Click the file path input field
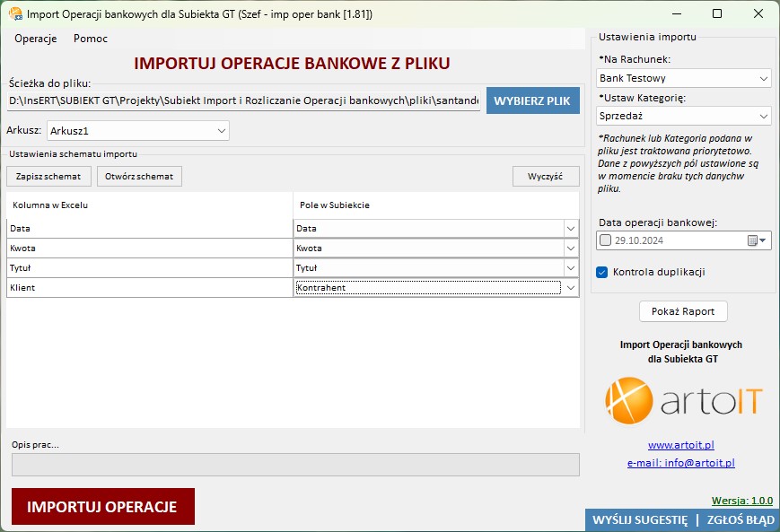This screenshot has height=532, width=780. point(242,101)
